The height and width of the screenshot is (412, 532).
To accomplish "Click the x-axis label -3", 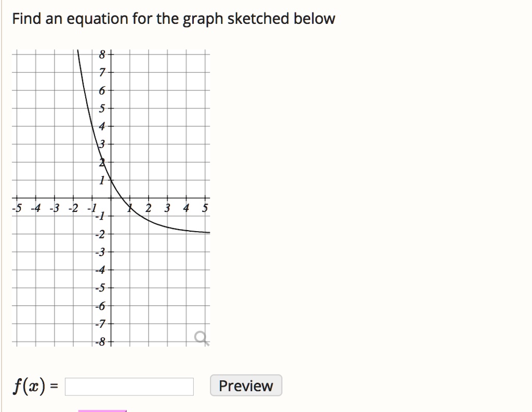I will coord(55,208).
